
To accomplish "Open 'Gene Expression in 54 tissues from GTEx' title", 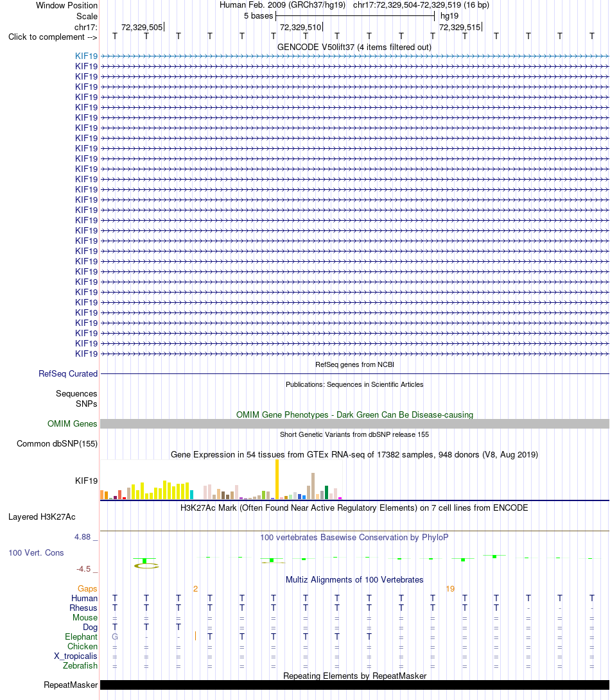I will pyautogui.click(x=354, y=454).
